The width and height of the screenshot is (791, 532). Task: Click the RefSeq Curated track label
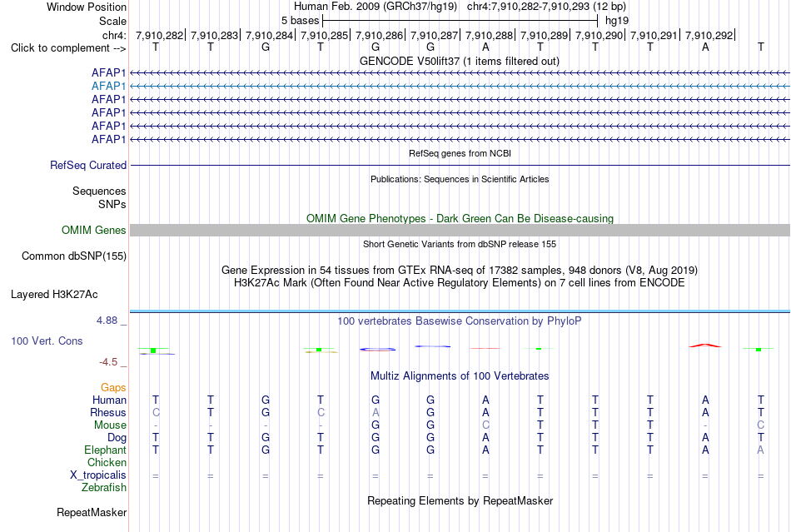[x=88, y=166]
